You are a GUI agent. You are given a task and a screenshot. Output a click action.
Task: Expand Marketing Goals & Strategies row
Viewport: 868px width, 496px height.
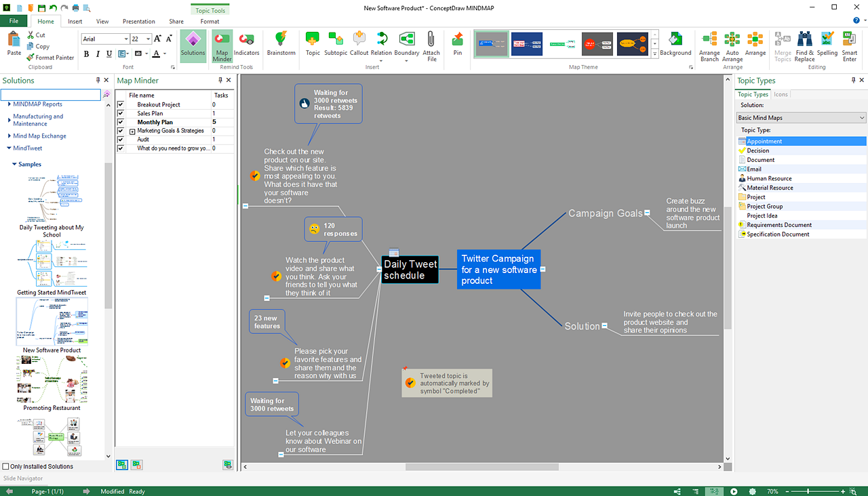(132, 131)
